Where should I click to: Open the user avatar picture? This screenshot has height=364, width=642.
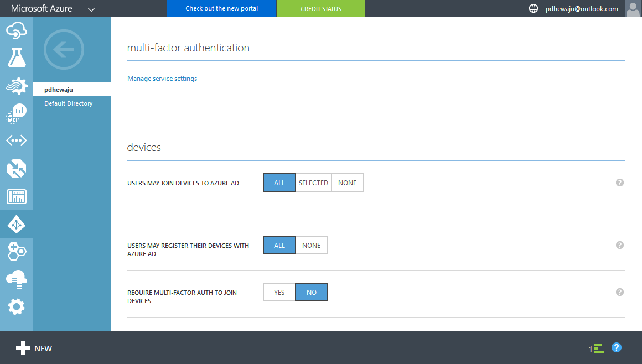[633, 9]
